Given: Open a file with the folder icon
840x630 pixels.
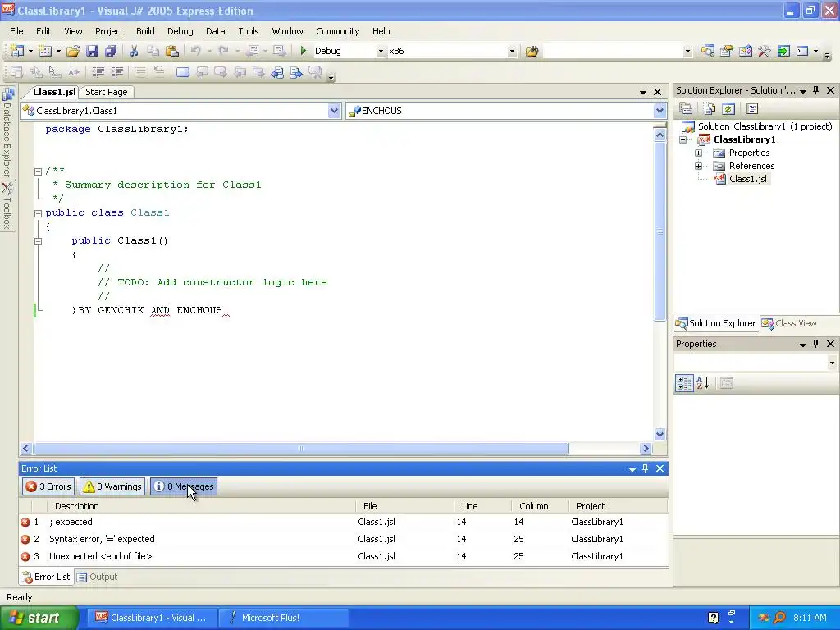Looking at the screenshot, I should 73,51.
